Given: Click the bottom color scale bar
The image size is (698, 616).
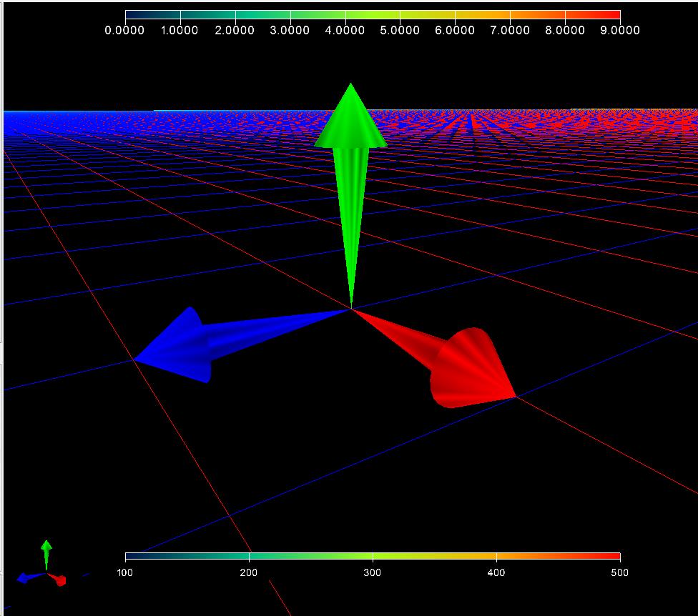Looking at the screenshot, I should coord(373,556).
